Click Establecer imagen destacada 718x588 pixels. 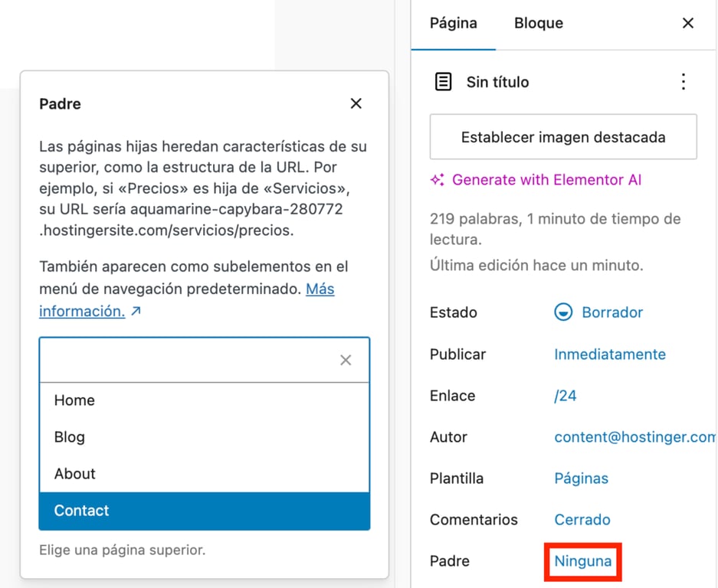point(563,136)
